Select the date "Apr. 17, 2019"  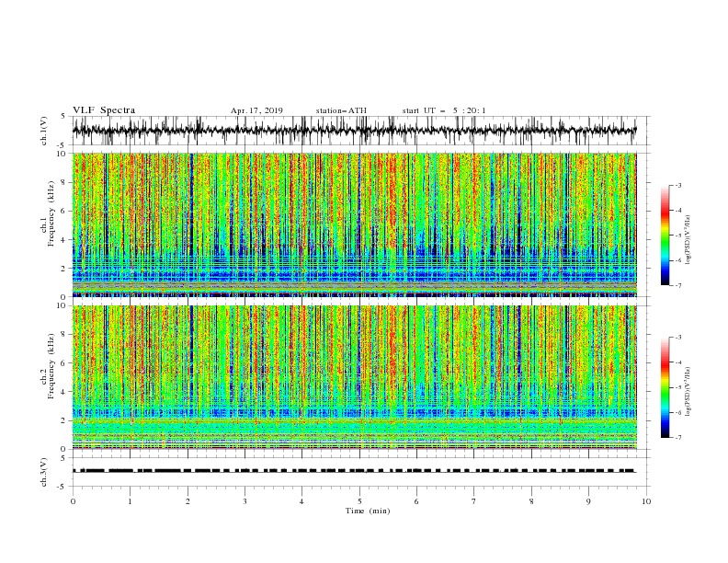pyautogui.click(x=256, y=110)
